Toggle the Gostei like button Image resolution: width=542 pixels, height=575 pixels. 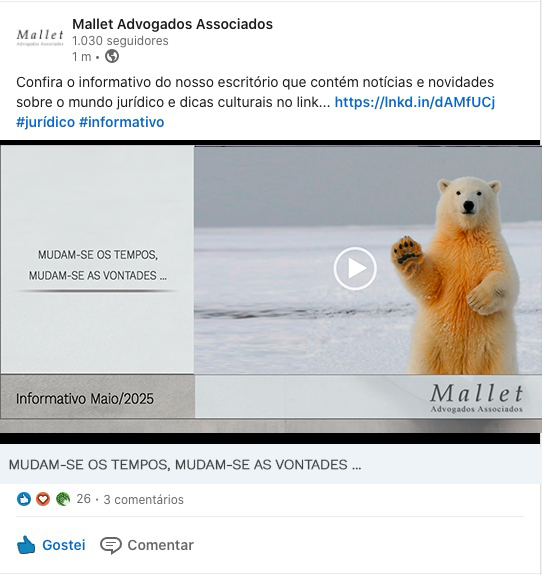pyautogui.click(x=51, y=545)
